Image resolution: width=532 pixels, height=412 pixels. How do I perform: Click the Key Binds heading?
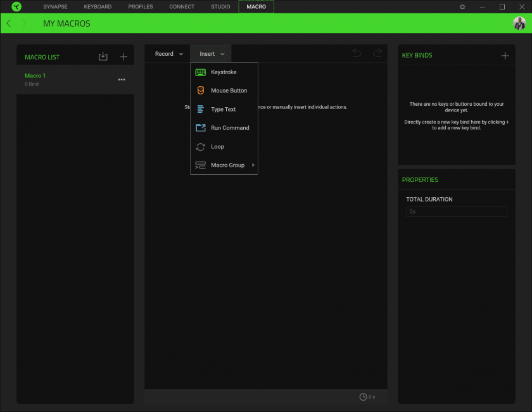point(417,55)
